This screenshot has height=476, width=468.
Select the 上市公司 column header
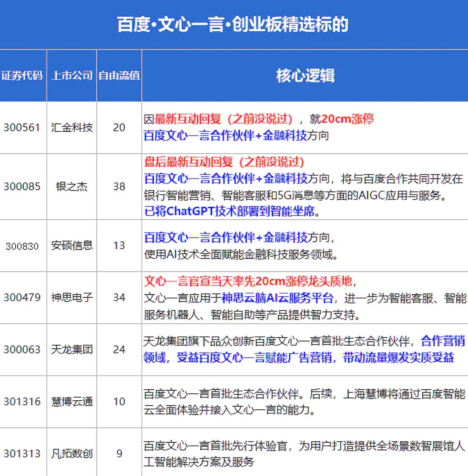click(x=72, y=75)
